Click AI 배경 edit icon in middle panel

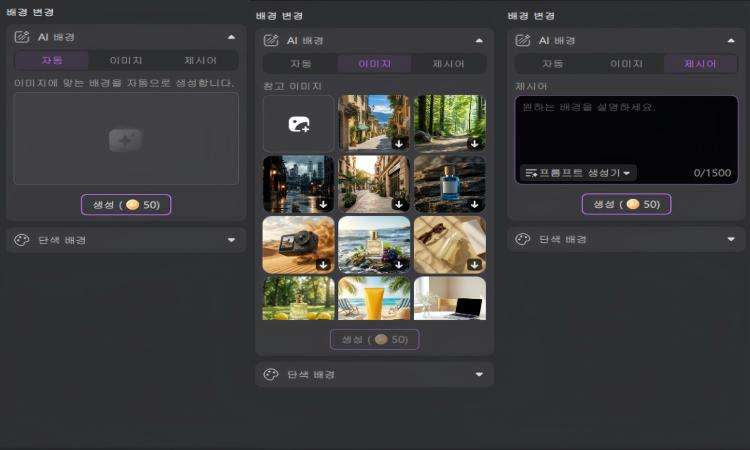[271, 41]
